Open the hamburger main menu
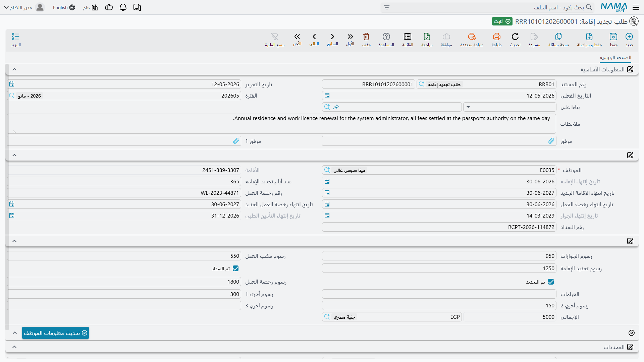The image size is (644, 362). [636, 7]
